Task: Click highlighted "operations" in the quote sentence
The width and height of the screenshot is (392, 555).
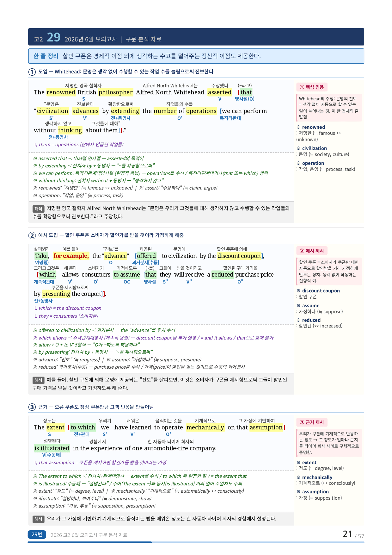Action: tap(201, 111)
